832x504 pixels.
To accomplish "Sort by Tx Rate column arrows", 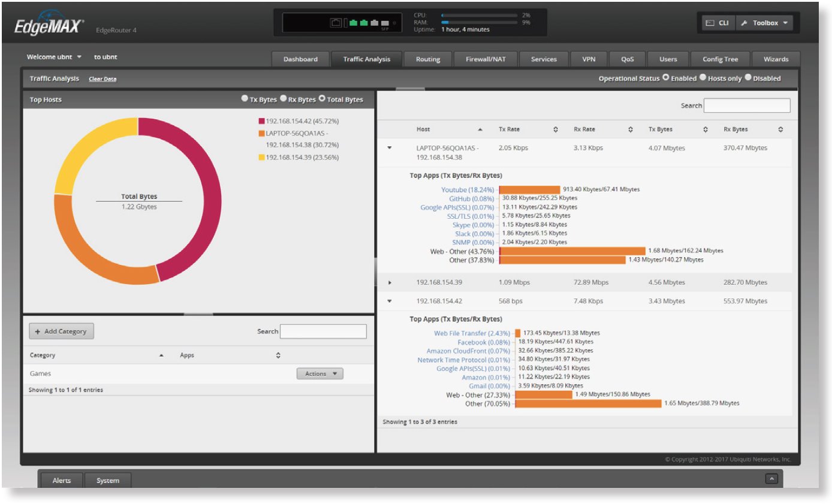I will (x=556, y=129).
